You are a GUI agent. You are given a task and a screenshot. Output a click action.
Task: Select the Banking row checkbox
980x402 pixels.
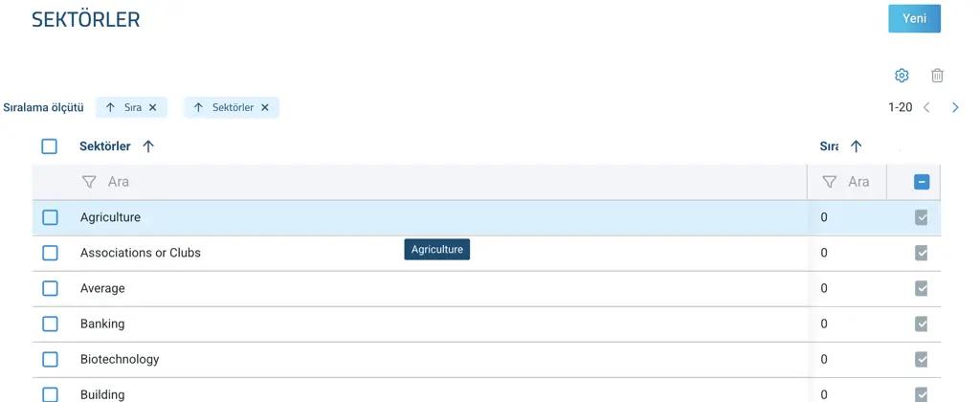pyautogui.click(x=50, y=324)
